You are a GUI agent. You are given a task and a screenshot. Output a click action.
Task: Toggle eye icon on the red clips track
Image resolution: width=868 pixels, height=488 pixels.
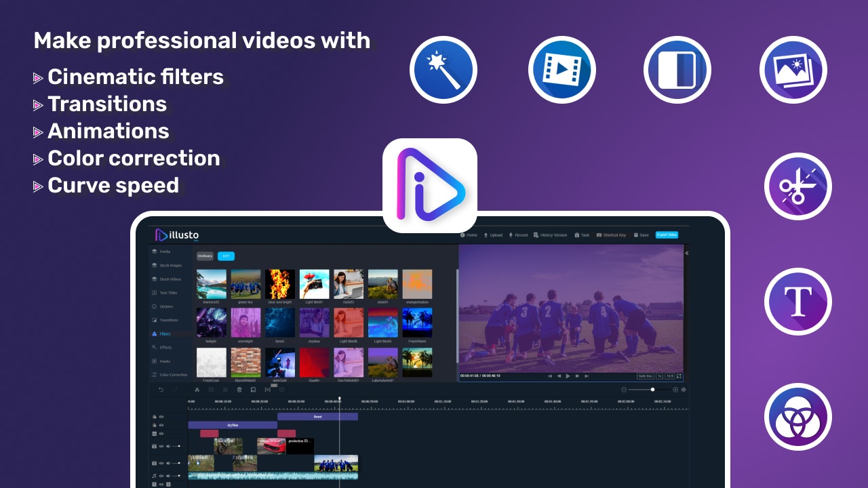161,433
